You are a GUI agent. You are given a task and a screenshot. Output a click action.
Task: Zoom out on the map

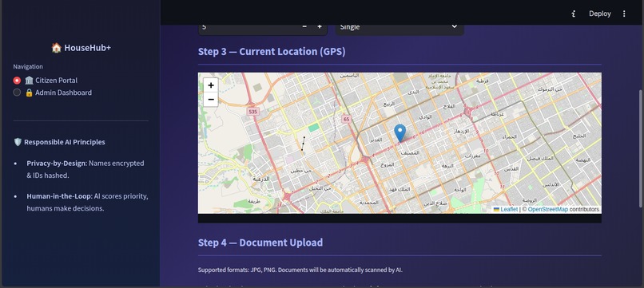point(211,99)
